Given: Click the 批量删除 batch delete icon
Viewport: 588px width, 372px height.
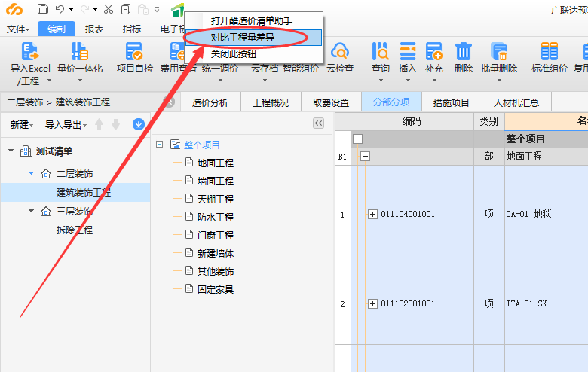Looking at the screenshot, I should tap(499, 51).
